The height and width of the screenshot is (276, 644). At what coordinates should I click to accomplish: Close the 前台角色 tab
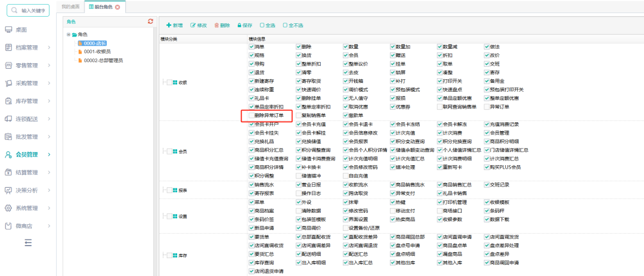point(117,7)
